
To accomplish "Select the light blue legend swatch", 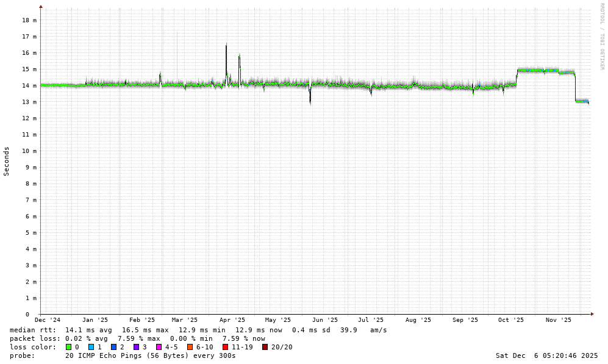I will [91, 347].
